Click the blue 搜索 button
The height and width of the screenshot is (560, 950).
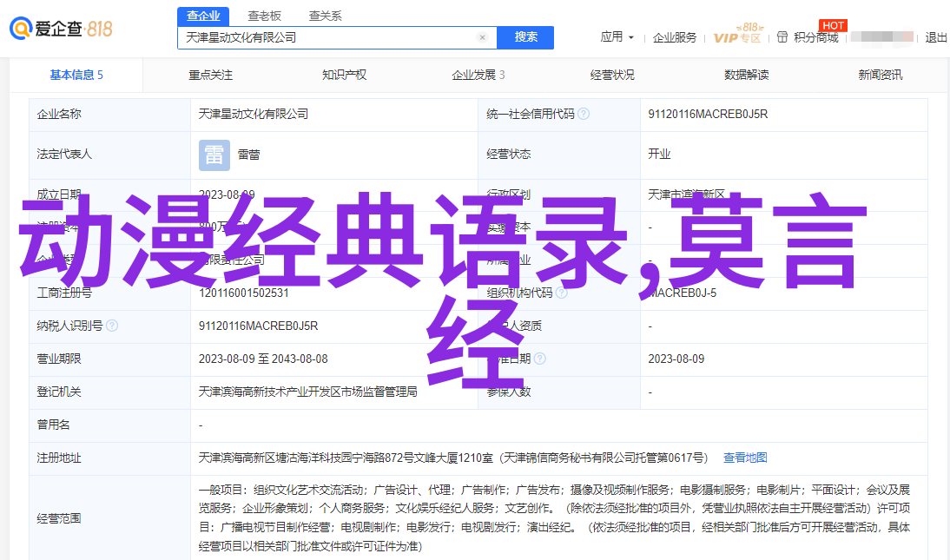pyautogui.click(x=525, y=37)
